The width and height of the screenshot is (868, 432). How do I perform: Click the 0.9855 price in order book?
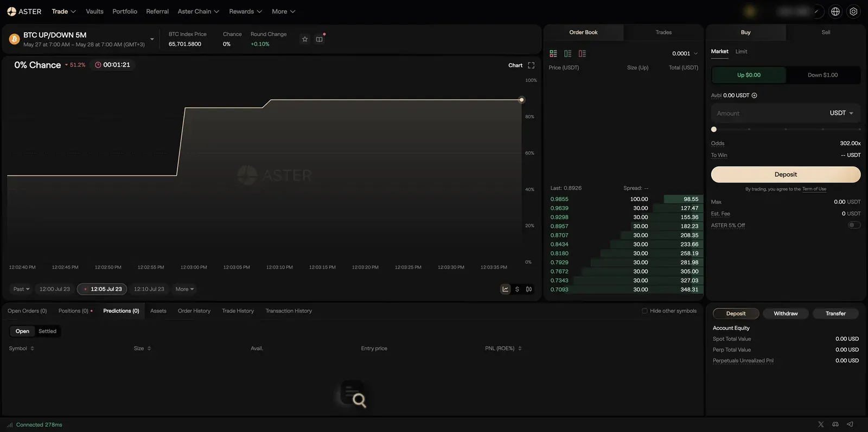click(559, 199)
